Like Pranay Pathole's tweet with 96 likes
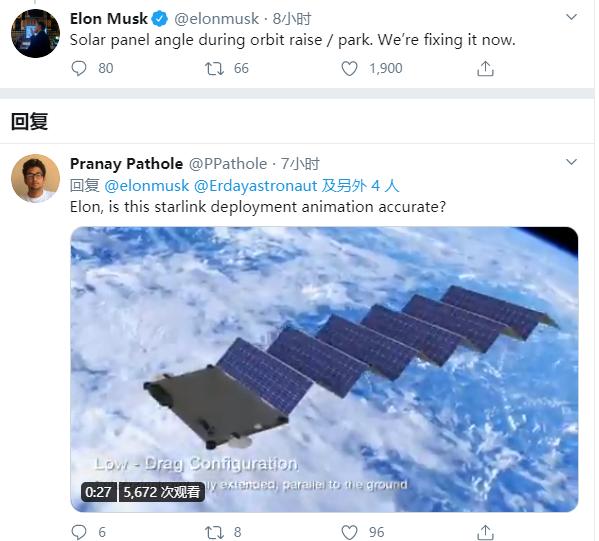Viewport: 599px width, 541px height. [349, 532]
